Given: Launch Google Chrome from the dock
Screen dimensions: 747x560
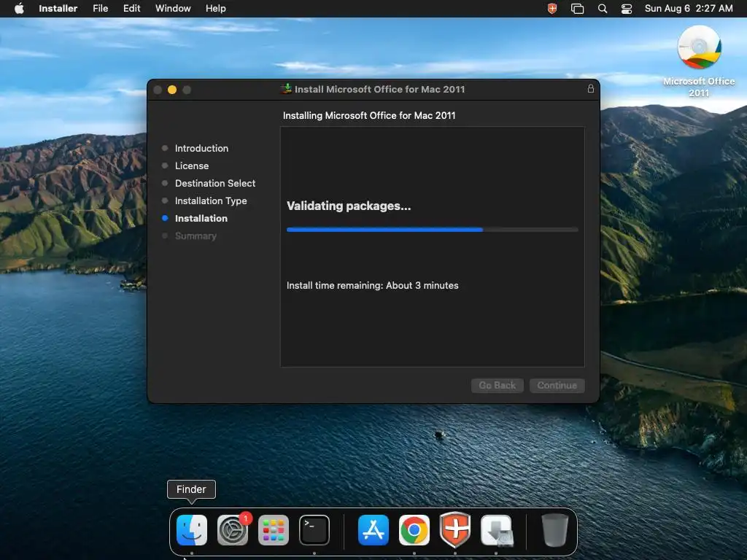Looking at the screenshot, I should [414, 530].
